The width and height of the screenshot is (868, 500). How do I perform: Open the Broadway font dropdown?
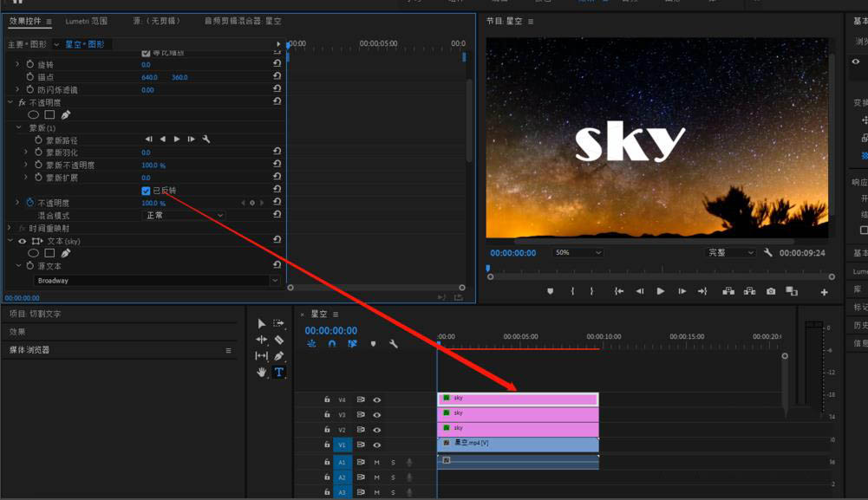click(x=157, y=281)
